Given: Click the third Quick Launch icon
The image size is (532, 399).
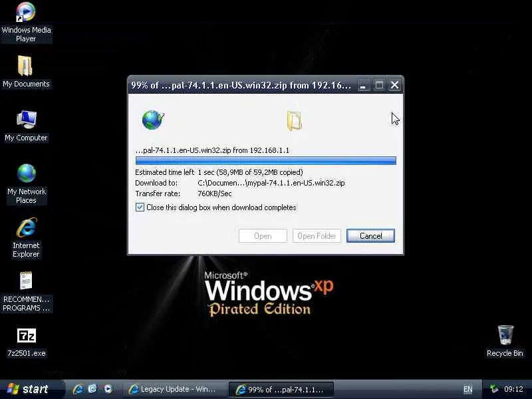Looking at the screenshot, I should coord(108,389).
